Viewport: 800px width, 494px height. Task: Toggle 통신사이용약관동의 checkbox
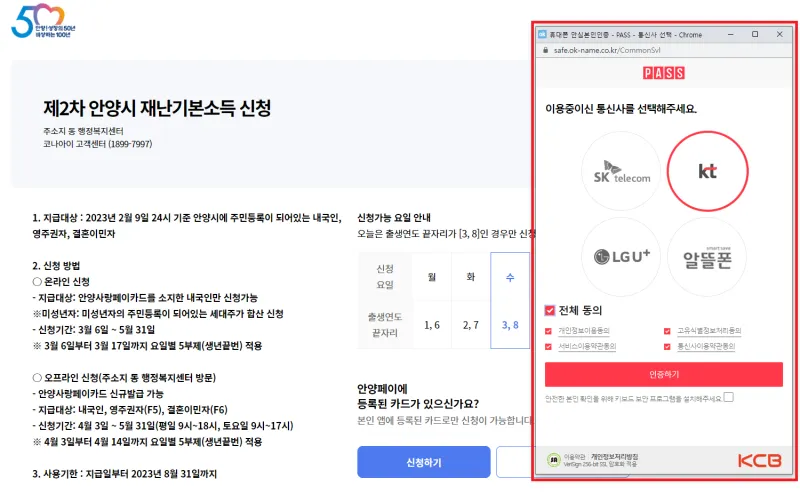pyautogui.click(x=667, y=347)
